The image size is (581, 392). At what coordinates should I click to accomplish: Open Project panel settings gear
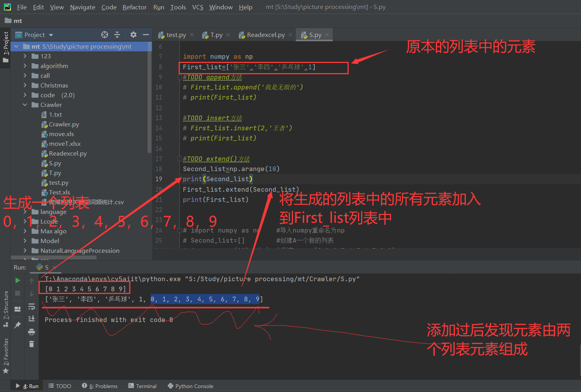pyautogui.click(x=133, y=35)
